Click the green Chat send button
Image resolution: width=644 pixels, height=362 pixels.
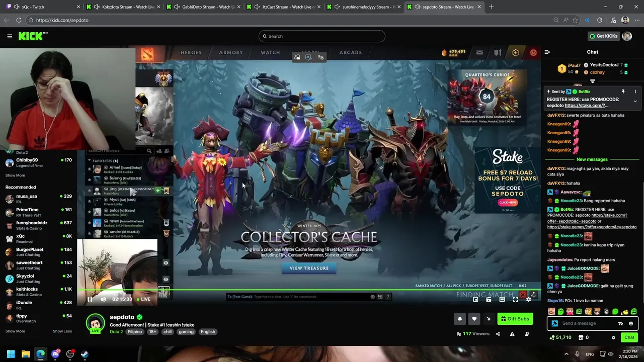629,337
